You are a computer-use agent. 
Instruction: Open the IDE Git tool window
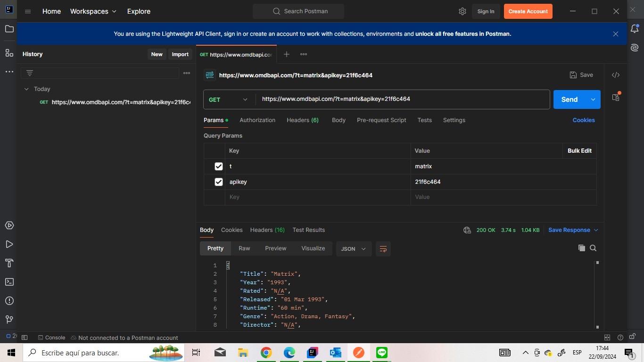coord(9,320)
